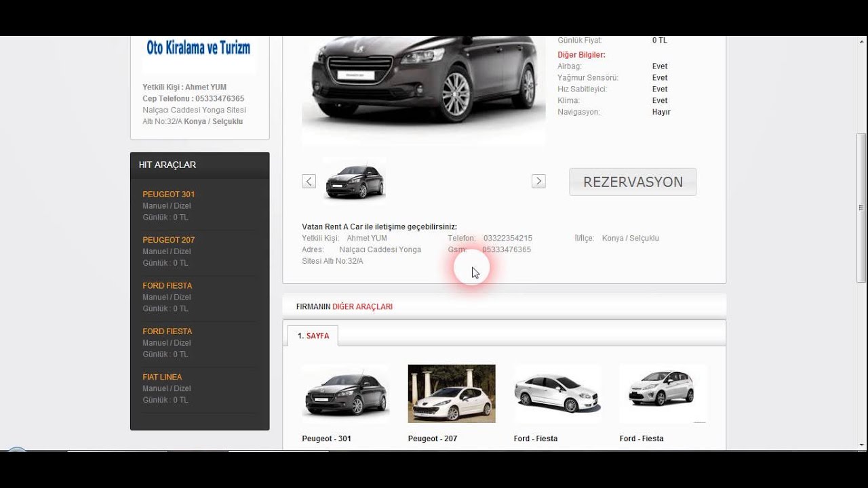Click 'Cep Telefonu : 05333476365' in sidebar
This screenshot has width=868, height=488.
[193, 98]
